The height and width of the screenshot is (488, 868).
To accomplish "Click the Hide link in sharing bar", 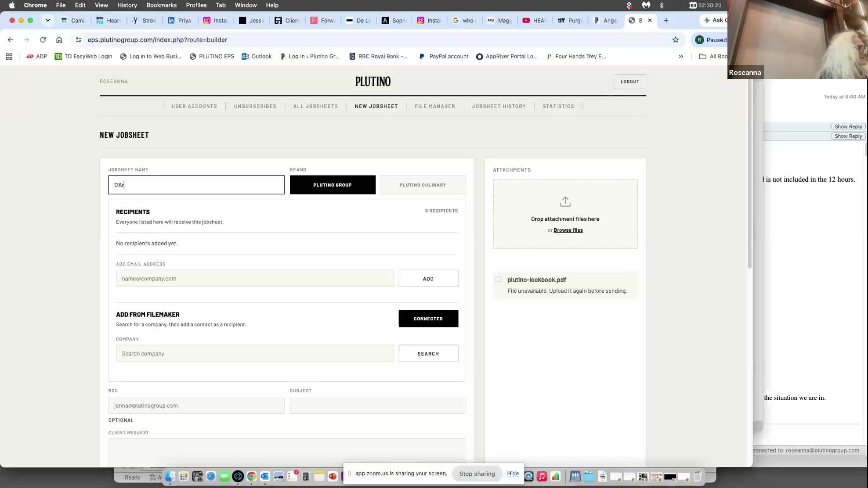I will click(x=513, y=474).
